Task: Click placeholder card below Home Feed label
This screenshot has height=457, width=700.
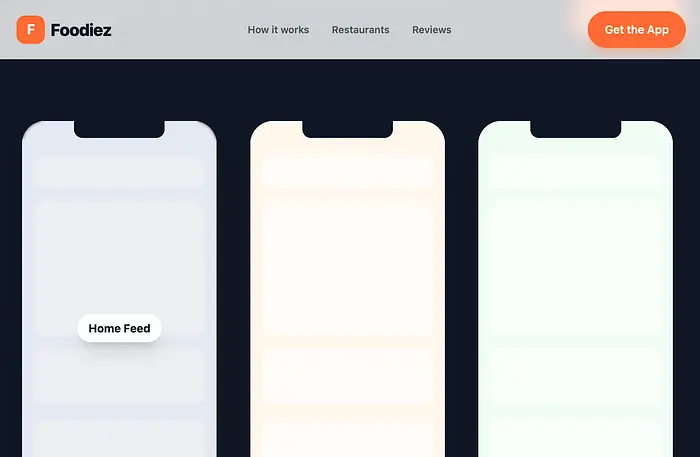Action: [x=119, y=376]
